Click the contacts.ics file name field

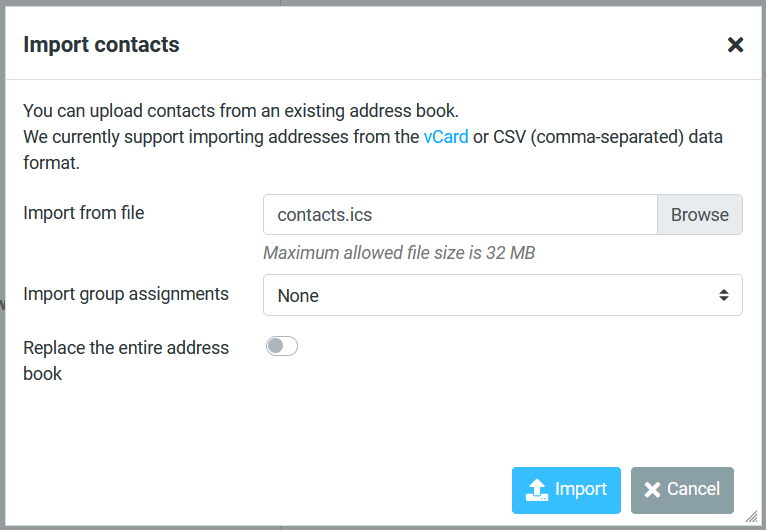click(x=460, y=215)
